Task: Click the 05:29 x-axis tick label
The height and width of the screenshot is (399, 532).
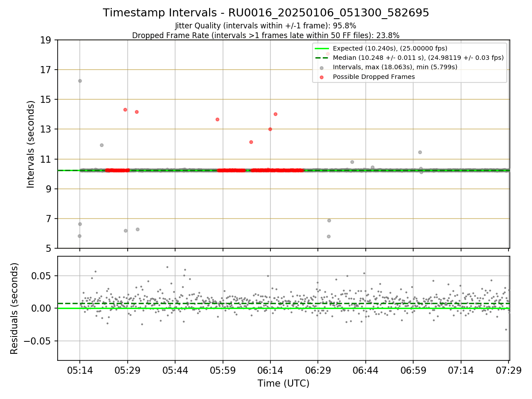Action: [128, 370]
